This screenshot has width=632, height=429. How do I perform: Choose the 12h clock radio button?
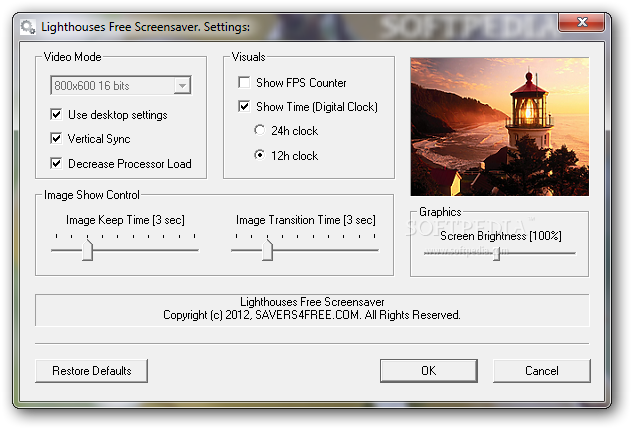(260, 155)
